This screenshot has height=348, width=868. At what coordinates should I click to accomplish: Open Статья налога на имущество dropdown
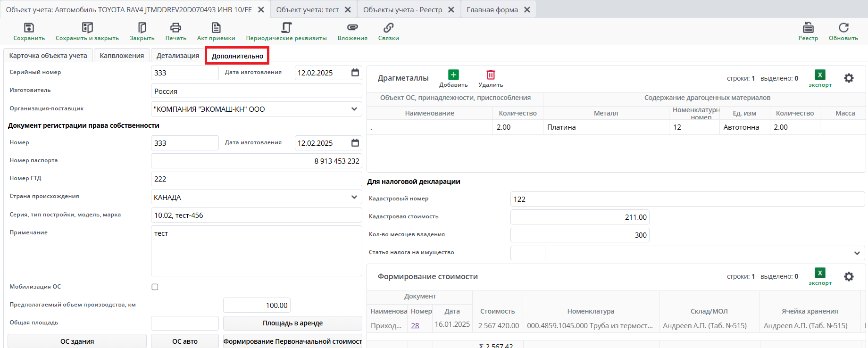click(857, 253)
